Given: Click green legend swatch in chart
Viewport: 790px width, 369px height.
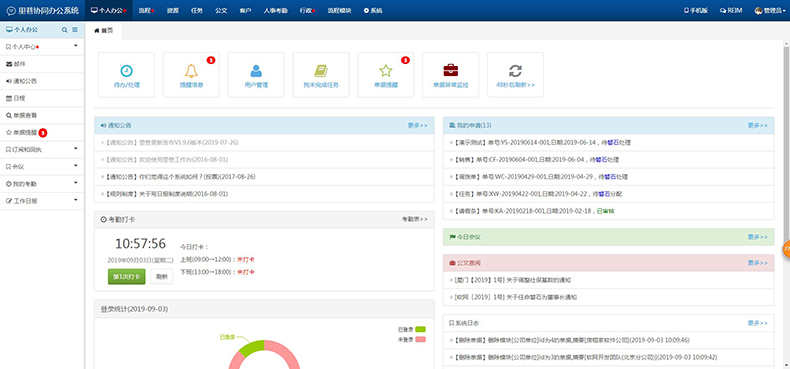Looking at the screenshot, I should 420,329.
